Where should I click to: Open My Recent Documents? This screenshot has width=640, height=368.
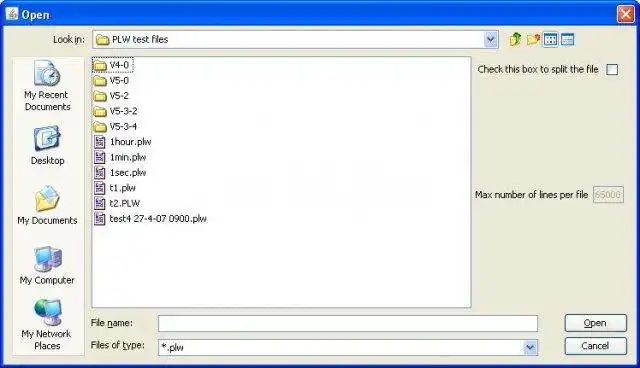[x=47, y=86]
